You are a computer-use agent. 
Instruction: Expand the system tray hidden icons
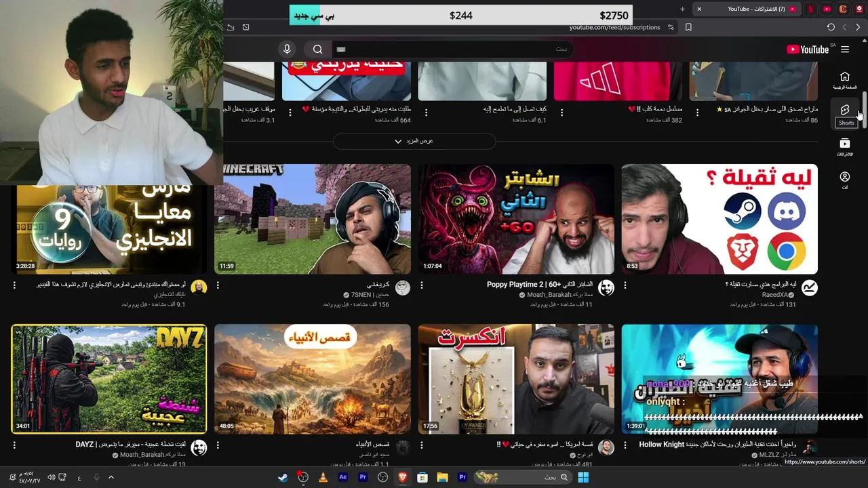click(x=111, y=477)
